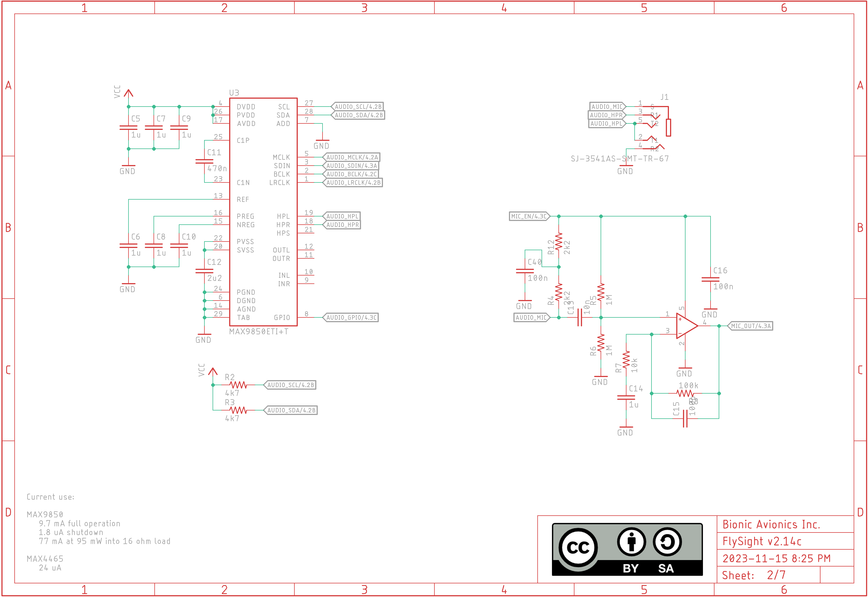Click the AUDIO_GPIO/4.3C net label
Screen dimensions: 868x598
point(351,317)
